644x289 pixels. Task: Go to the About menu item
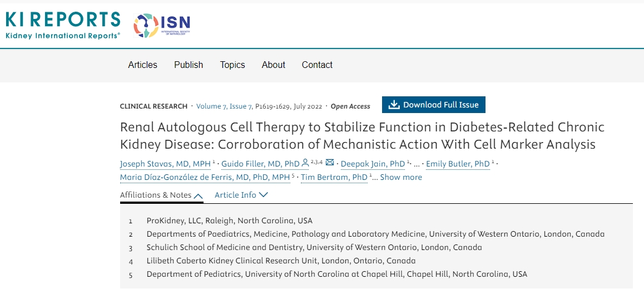click(x=274, y=65)
